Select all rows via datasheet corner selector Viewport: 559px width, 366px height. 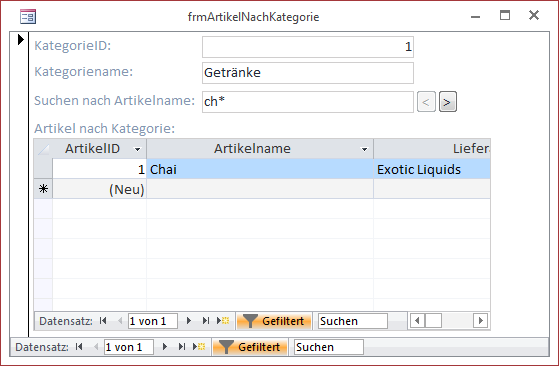tap(43, 149)
